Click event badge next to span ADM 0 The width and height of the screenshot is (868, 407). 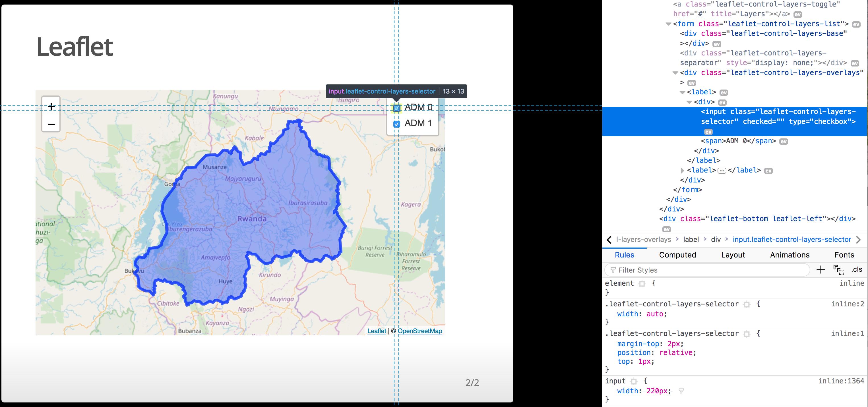coord(784,141)
